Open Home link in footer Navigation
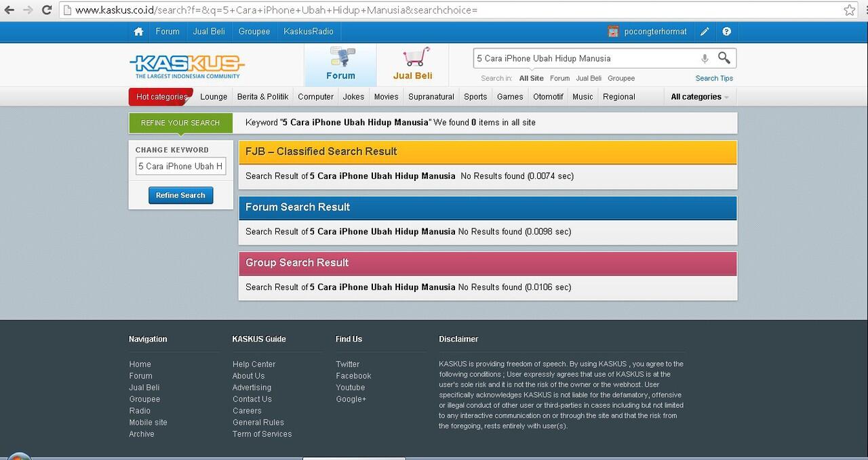This screenshot has width=868, height=460. [140, 364]
